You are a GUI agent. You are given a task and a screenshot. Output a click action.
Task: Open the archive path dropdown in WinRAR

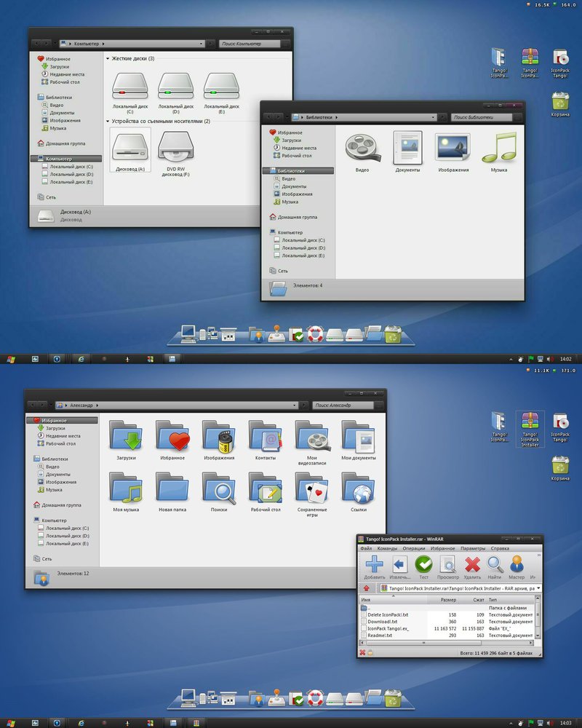pyautogui.click(x=537, y=587)
